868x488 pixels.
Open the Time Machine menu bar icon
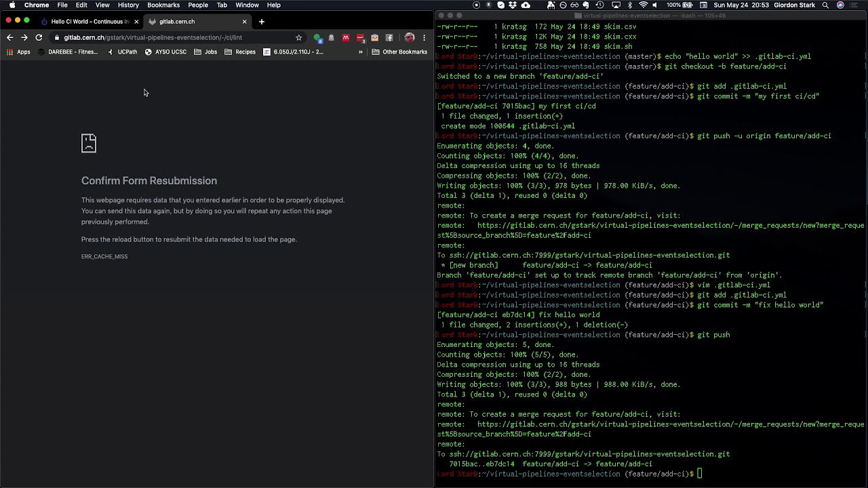(x=599, y=5)
